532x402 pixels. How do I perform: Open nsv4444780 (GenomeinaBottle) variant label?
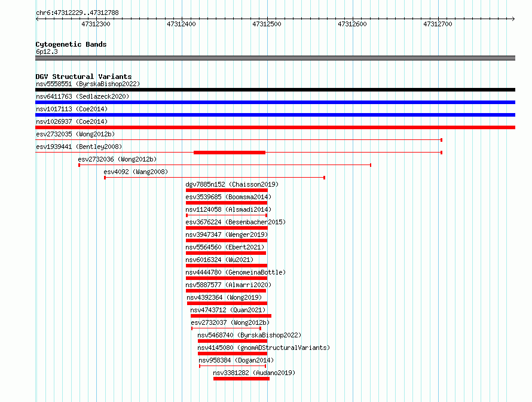click(236, 272)
